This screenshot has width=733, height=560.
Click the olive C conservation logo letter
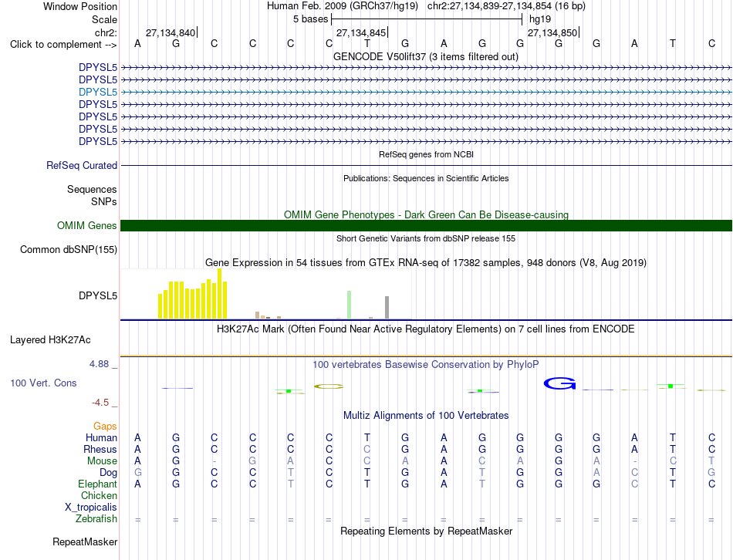[x=329, y=386]
